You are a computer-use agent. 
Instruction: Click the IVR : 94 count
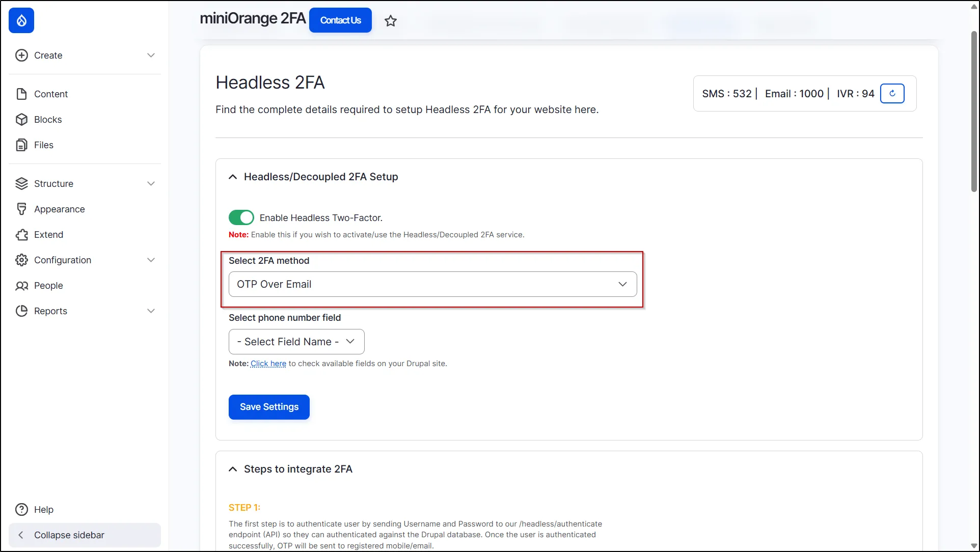click(x=856, y=94)
